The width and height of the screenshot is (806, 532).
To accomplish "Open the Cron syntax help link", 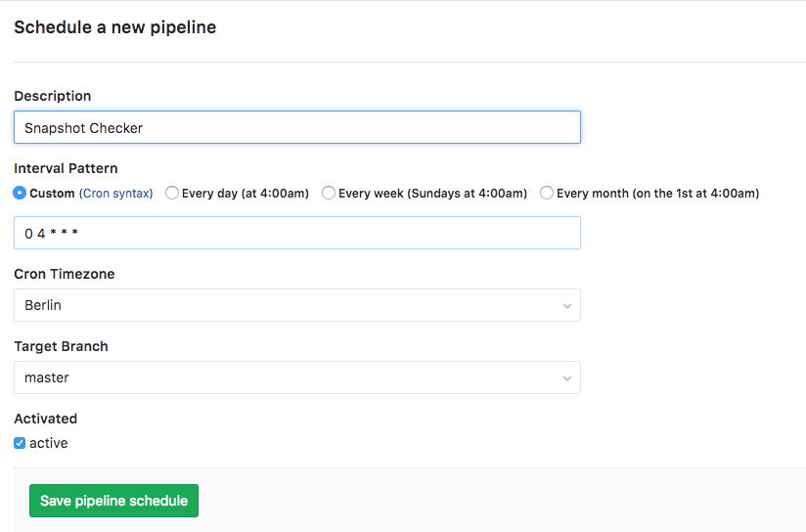I will pos(115,194).
